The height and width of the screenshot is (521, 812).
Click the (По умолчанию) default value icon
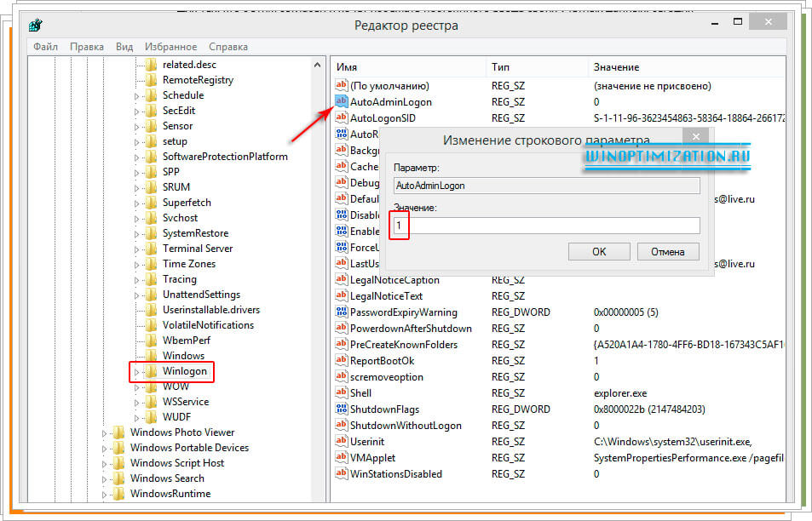pos(342,86)
